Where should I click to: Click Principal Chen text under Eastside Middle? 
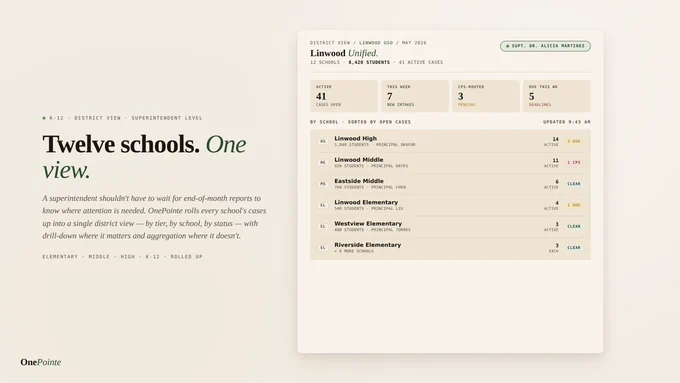[x=389, y=187]
